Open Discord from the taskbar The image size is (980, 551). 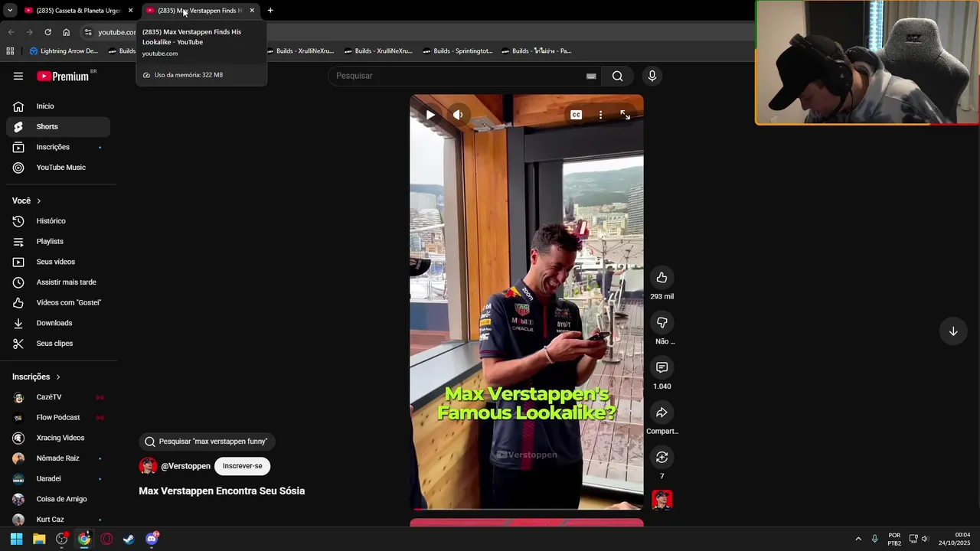152,539
